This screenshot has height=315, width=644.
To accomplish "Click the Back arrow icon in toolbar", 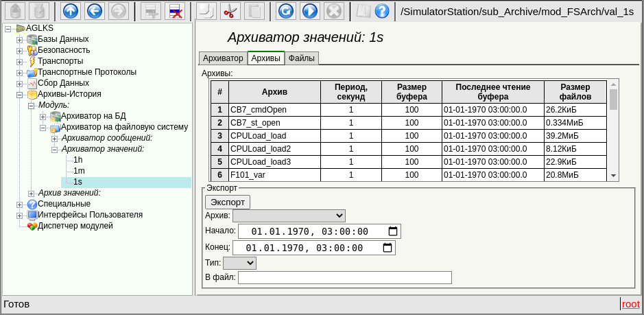I will click(x=94, y=11).
